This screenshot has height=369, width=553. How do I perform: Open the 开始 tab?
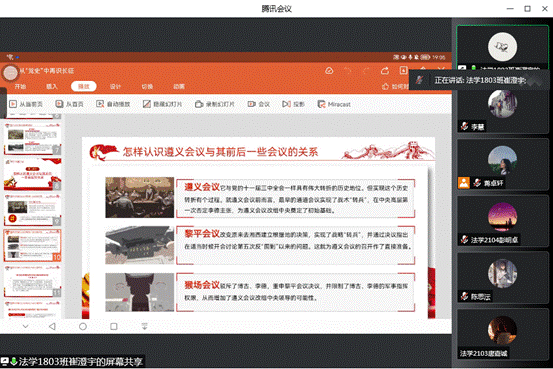[20, 86]
